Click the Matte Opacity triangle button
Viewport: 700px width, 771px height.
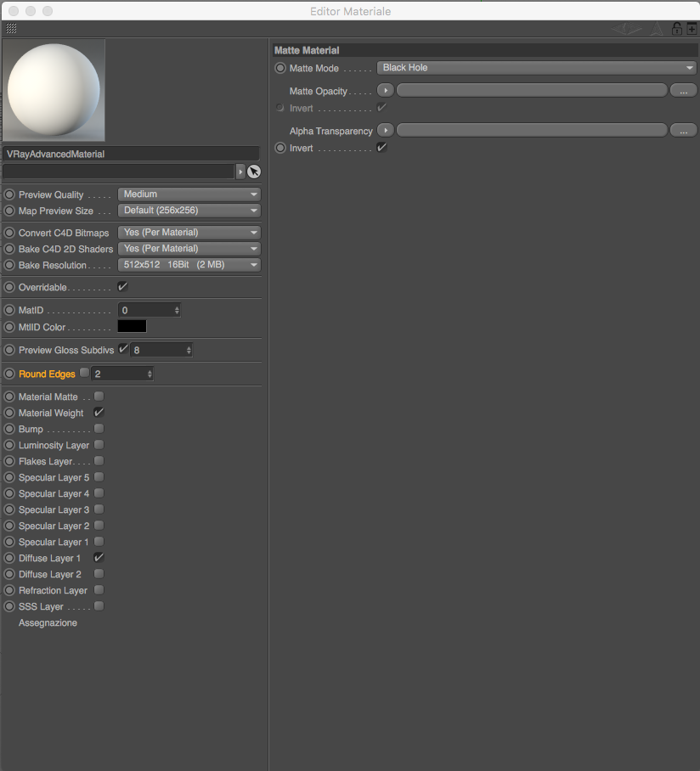[x=386, y=91]
